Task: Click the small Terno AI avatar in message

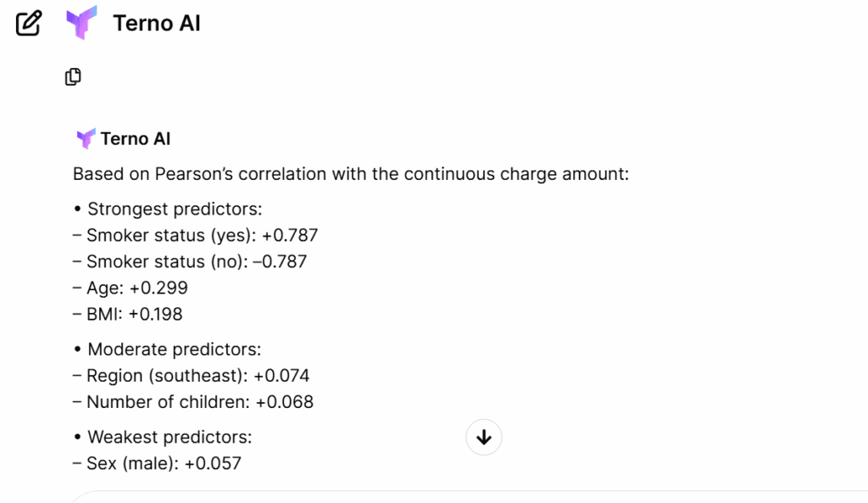Action: pyautogui.click(x=86, y=139)
